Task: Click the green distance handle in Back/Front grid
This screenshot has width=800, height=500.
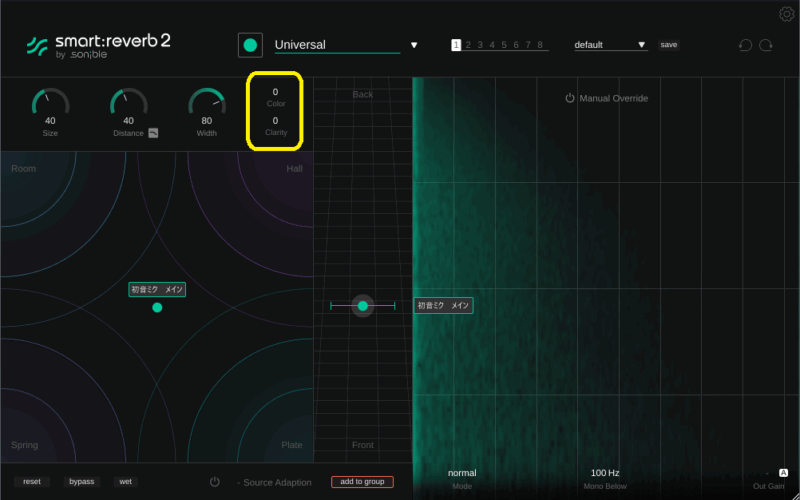Action: click(x=363, y=306)
